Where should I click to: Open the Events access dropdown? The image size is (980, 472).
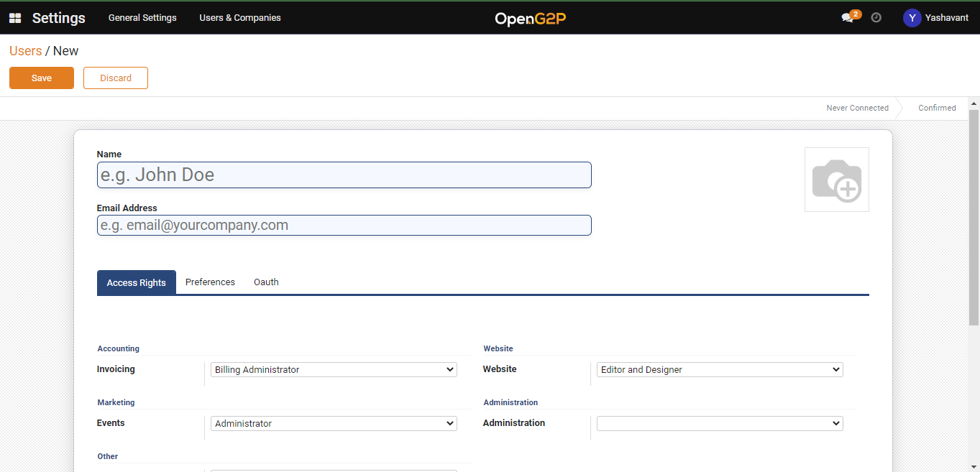[x=334, y=424]
